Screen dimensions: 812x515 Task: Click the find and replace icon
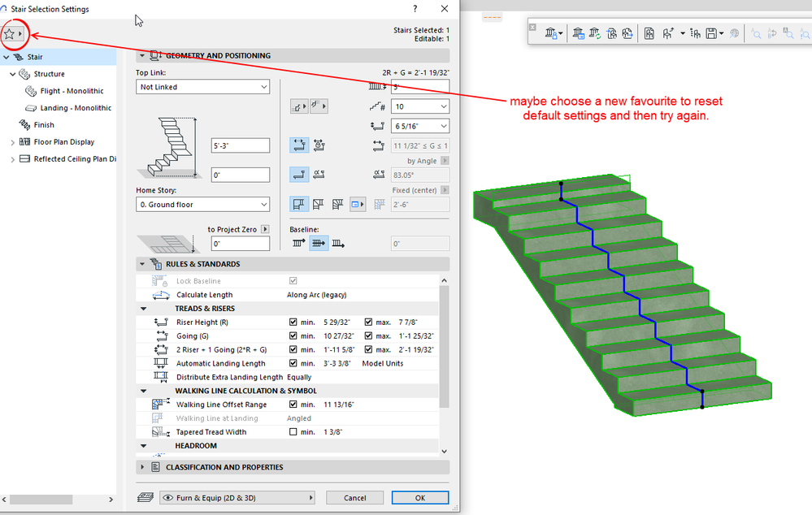pos(772,33)
